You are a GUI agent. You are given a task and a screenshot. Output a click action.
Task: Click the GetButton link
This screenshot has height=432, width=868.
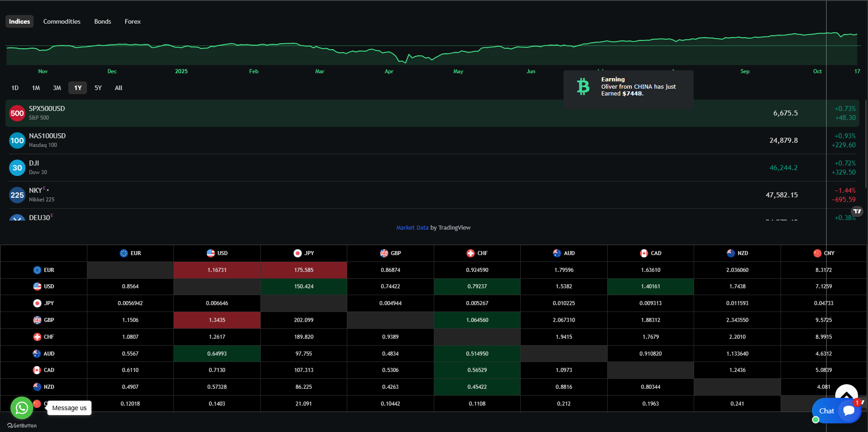point(22,426)
